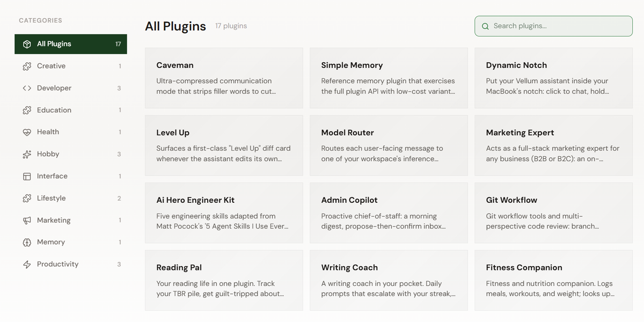View the Writing Coach plugin card
Screen dimensions: 644x322
click(389, 280)
